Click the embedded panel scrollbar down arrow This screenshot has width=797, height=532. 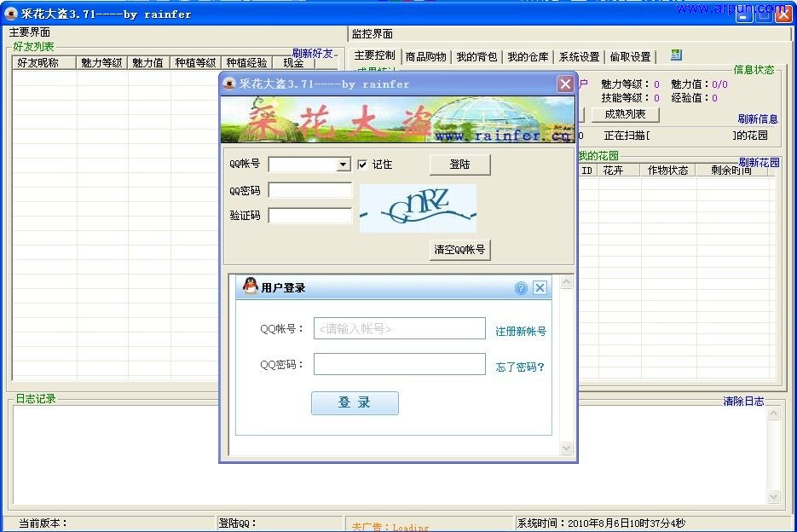(x=566, y=448)
